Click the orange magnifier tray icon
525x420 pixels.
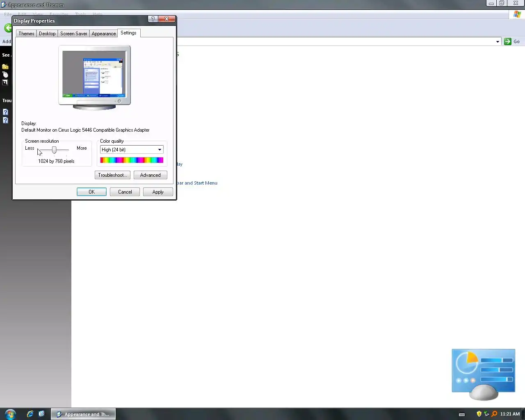tap(494, 414)
